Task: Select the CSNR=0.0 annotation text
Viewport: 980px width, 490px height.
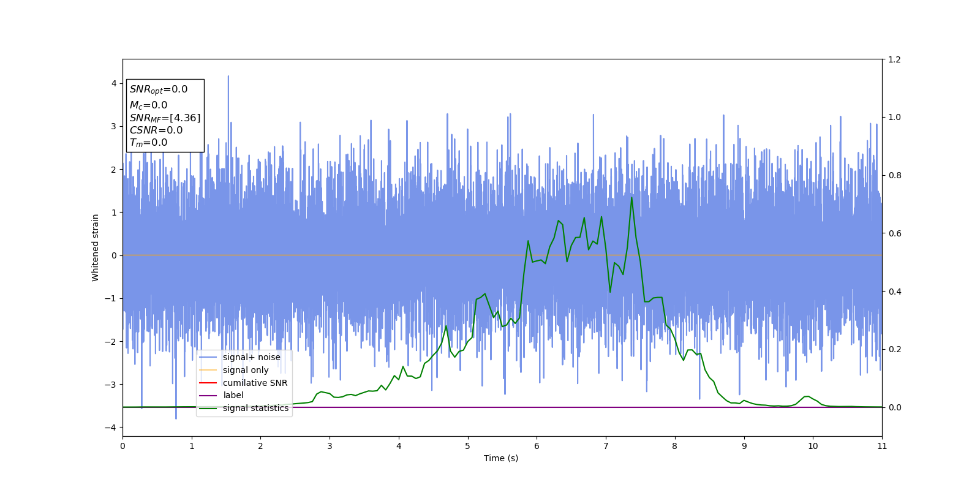Action: tap(156, 130)
